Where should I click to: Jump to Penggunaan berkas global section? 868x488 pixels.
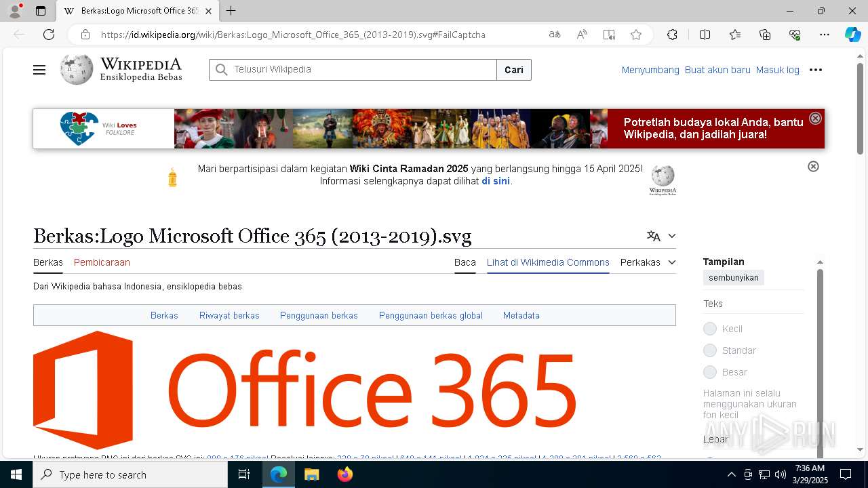pyautogui.click(x=431, y=315)
